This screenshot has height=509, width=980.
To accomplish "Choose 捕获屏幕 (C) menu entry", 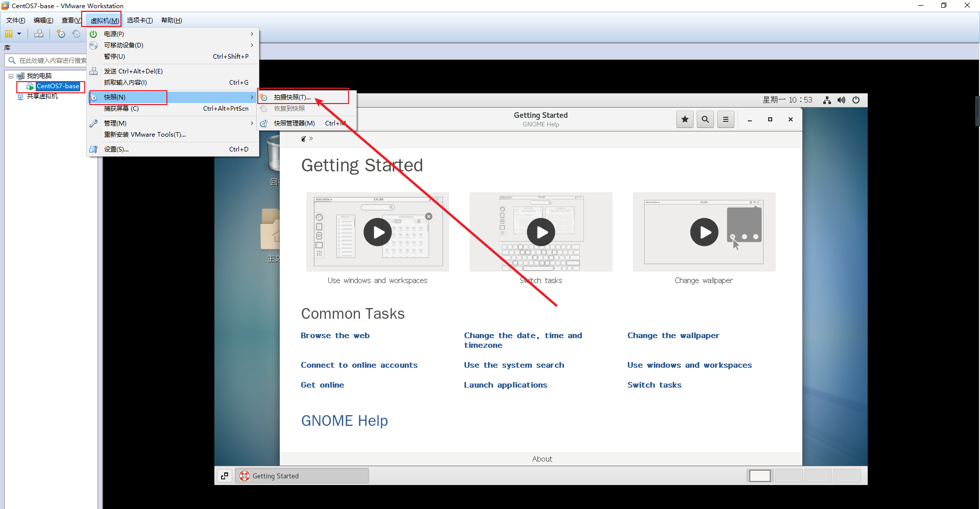I will (173, 108).
